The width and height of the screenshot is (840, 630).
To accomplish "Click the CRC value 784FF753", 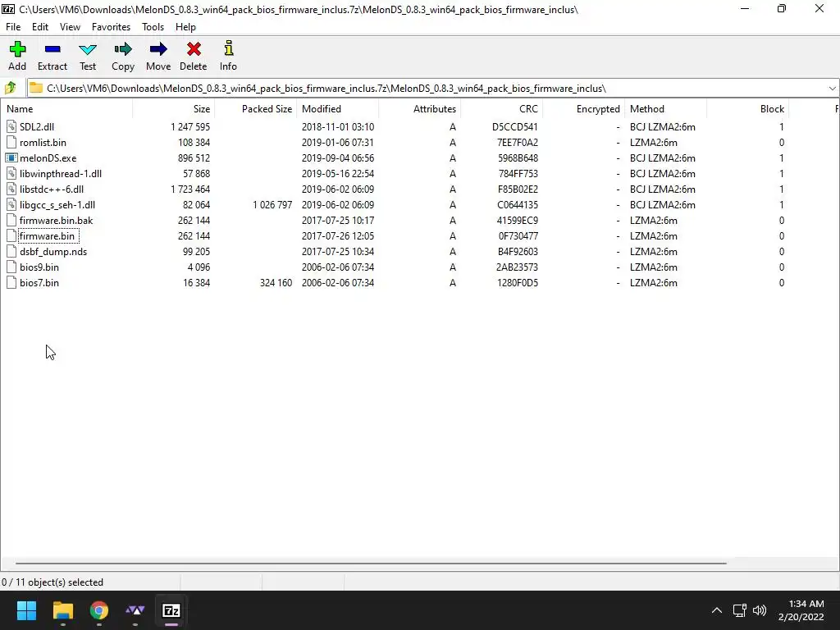I will tap(518, 174).
